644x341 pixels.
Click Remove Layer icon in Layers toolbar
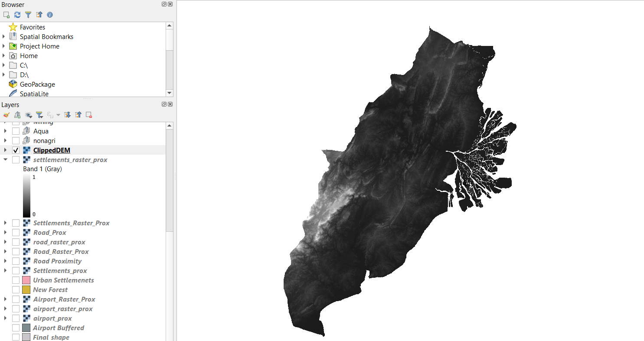[x=89, y=115]
